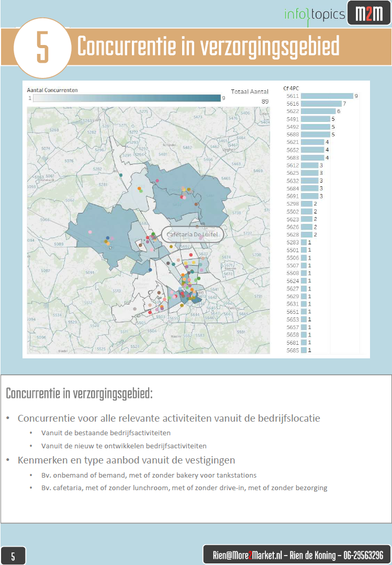Click the 5691 postcode label
The image size is (392, 565).
[293, 196]
